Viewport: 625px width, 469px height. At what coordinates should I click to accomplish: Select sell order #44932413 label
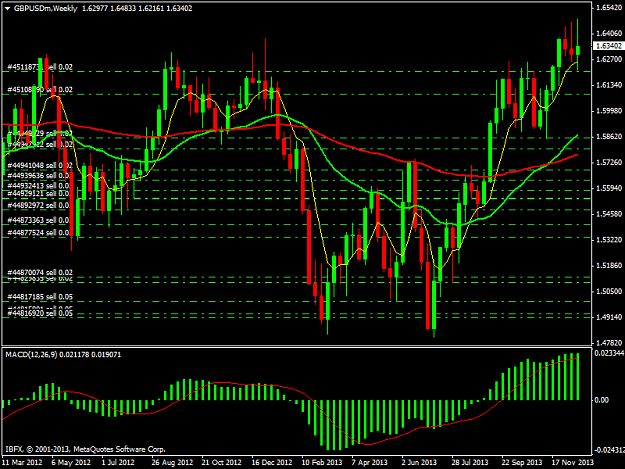coord(39,186)
